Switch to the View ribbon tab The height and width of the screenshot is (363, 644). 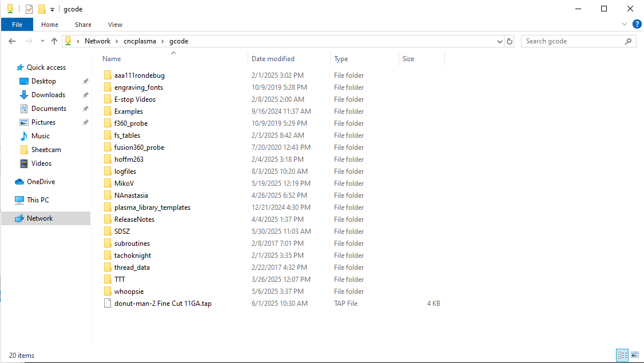pos(115,25)
